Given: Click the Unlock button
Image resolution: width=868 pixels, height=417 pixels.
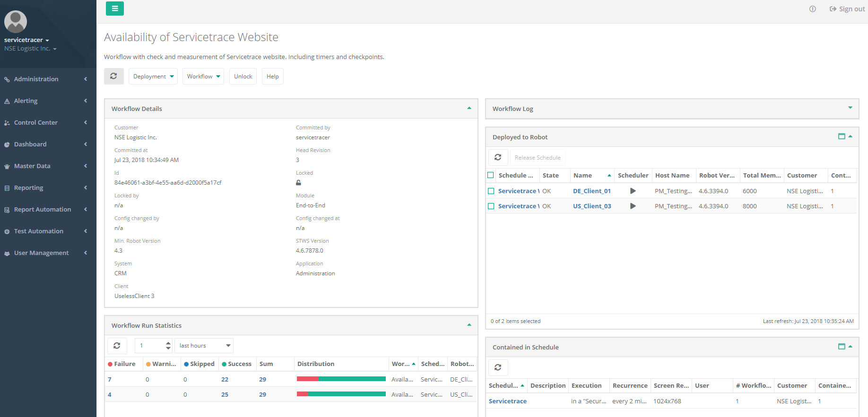Looking at the screenshot, I should 243,76.
